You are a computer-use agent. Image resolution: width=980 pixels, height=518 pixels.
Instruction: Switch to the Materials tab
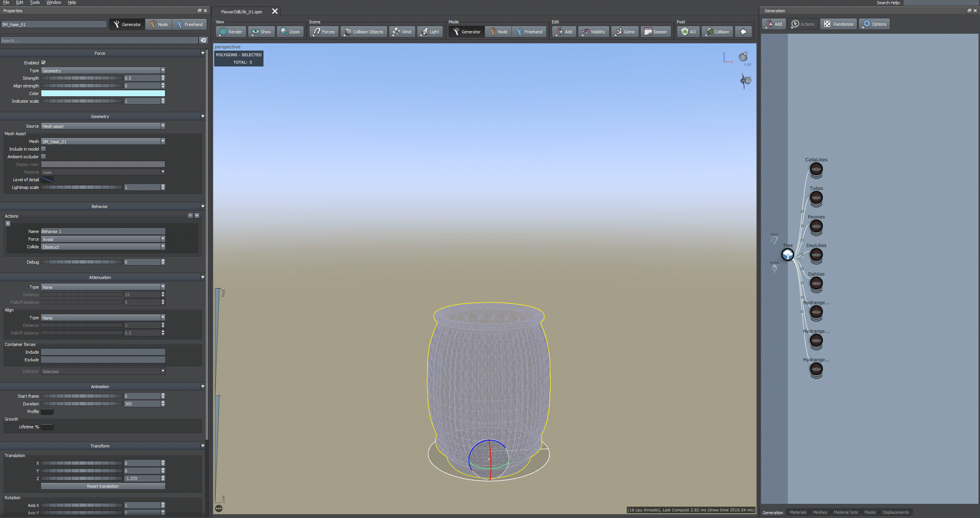coord(798,512)
